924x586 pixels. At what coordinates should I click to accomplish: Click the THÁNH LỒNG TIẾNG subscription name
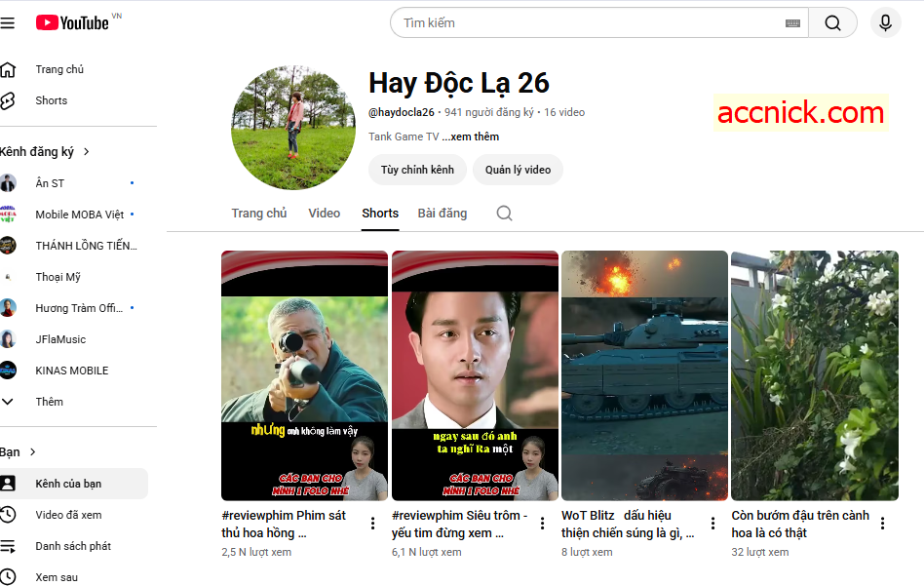coord(86,246)
